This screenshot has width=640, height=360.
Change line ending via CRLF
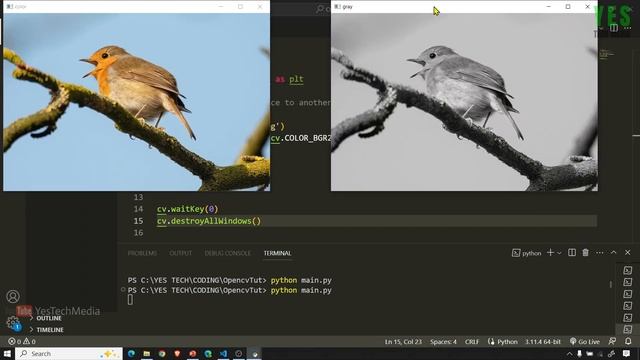pyautogui.click(x=472, y=342)
